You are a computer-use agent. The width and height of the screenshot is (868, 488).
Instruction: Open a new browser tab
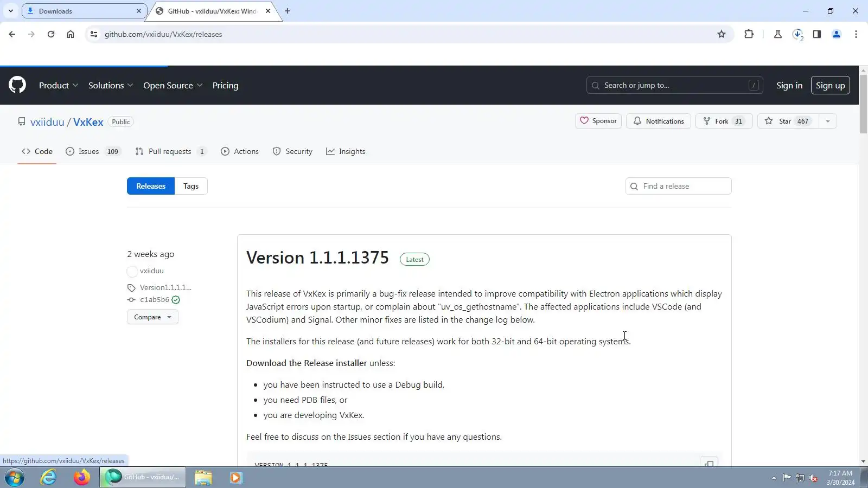288,11
